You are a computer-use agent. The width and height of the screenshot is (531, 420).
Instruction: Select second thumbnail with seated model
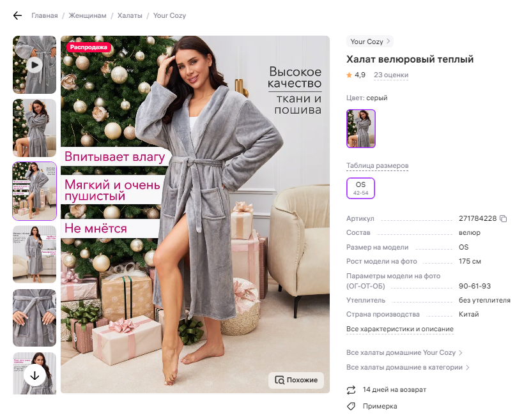pyautogui.click(x=35, y=128)
